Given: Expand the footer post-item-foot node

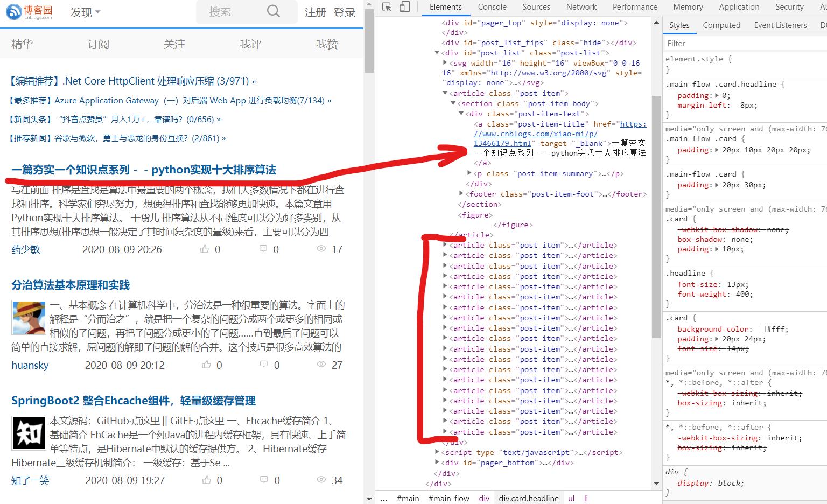Looking at the screenshot, I should (x=461, y=194).
